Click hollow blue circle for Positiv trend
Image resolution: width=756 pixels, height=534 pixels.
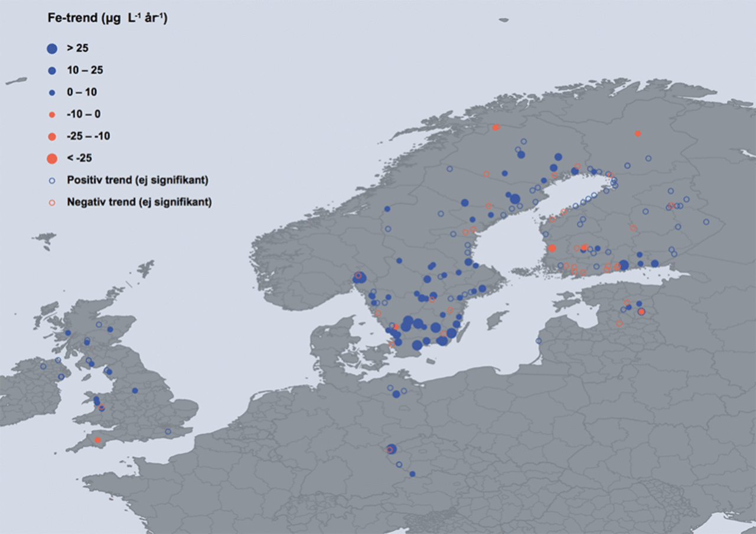[52, 180]
